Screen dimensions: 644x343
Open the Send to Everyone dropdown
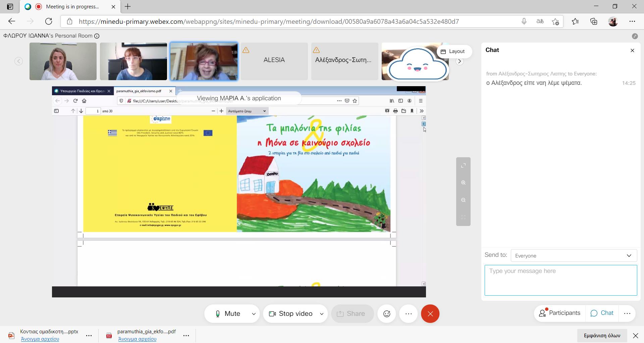pos(574,255)
